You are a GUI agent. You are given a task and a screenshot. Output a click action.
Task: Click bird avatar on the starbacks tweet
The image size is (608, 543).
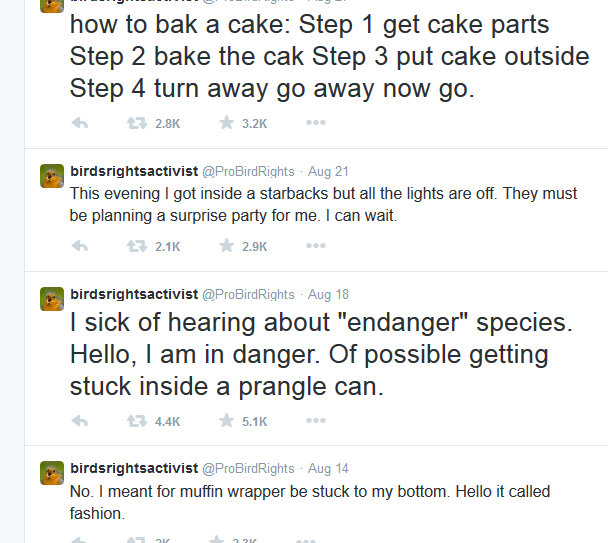coord(52,176)
